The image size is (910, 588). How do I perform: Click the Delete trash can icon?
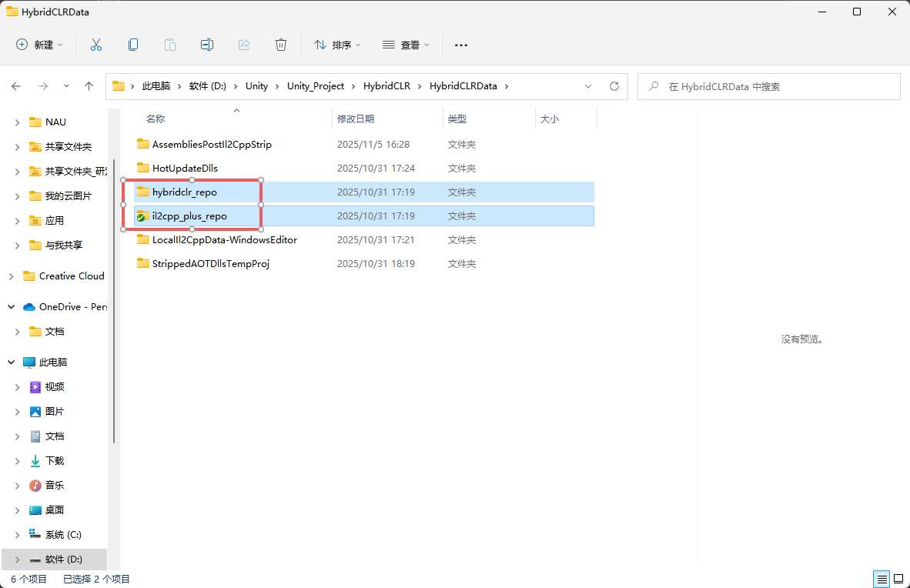click(x=281, y=45)
